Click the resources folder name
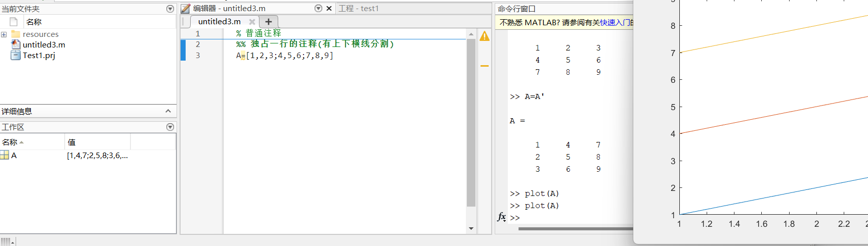Screen dimensions: 868x246 [x=40, y=34]
